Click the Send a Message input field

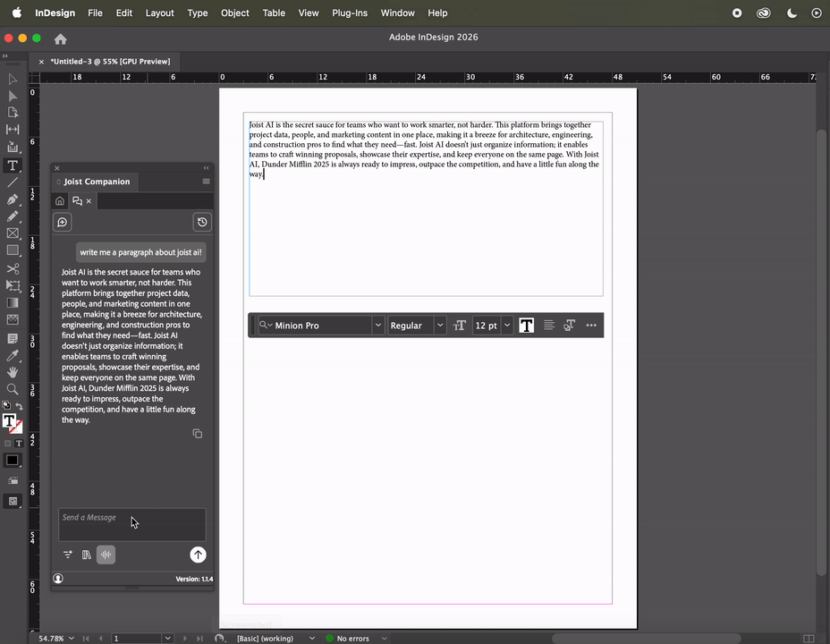[132, 525]
